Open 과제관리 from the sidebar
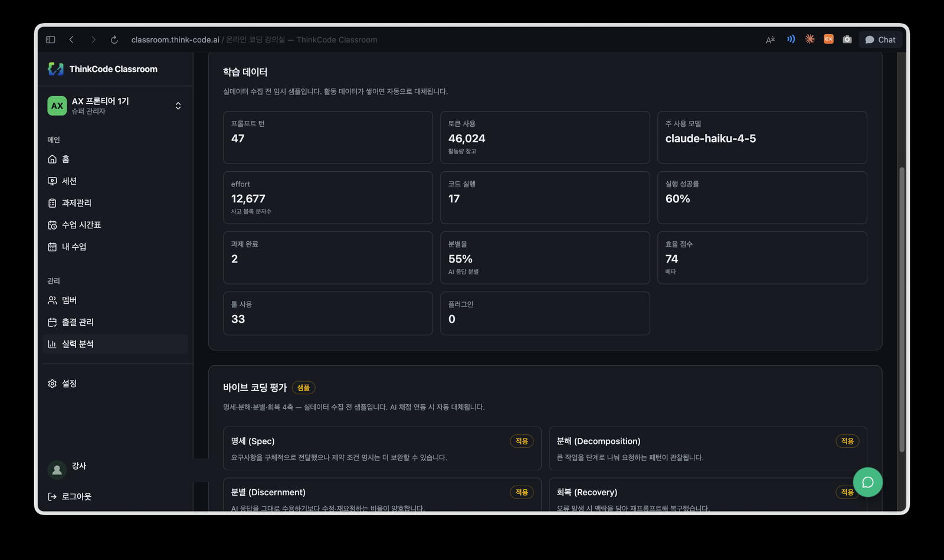The width and height of the screenshot is (944, 560). (115, 203)
